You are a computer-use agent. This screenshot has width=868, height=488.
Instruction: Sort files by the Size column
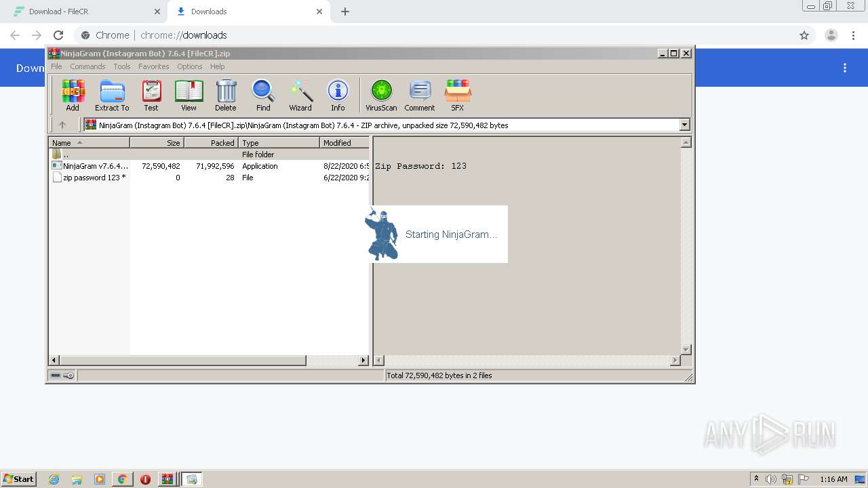157,143
